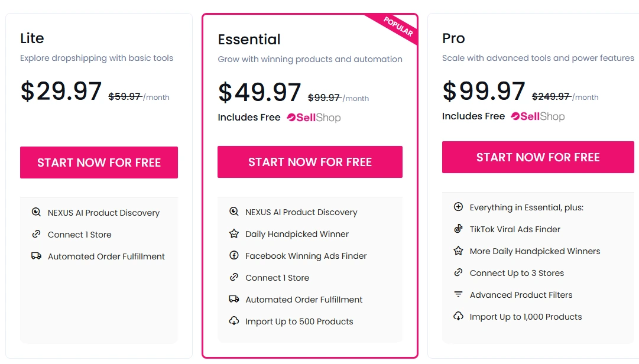Click the SellShop logo in the Pro plan
639x364 pixels.
539,116
